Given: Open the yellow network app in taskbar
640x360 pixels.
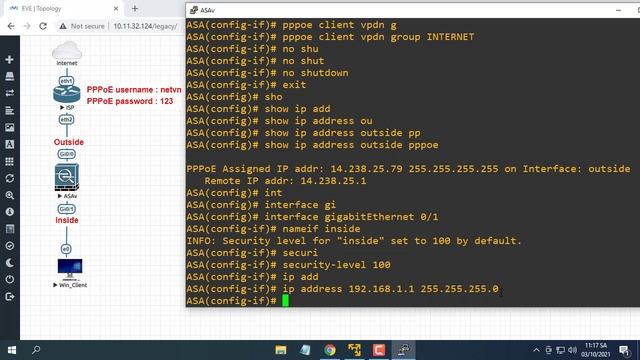Looking at the screenshot, I should (x=354, y=350).
